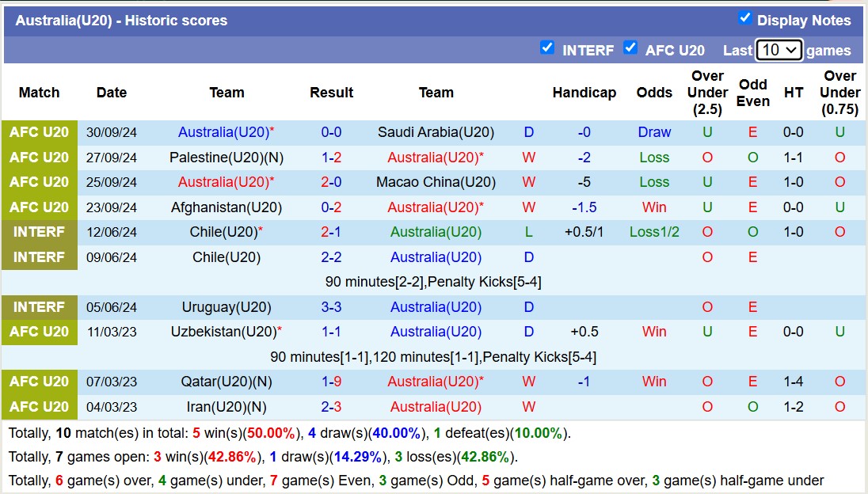Open Macao China(U20) team page

tap(436, 182)
